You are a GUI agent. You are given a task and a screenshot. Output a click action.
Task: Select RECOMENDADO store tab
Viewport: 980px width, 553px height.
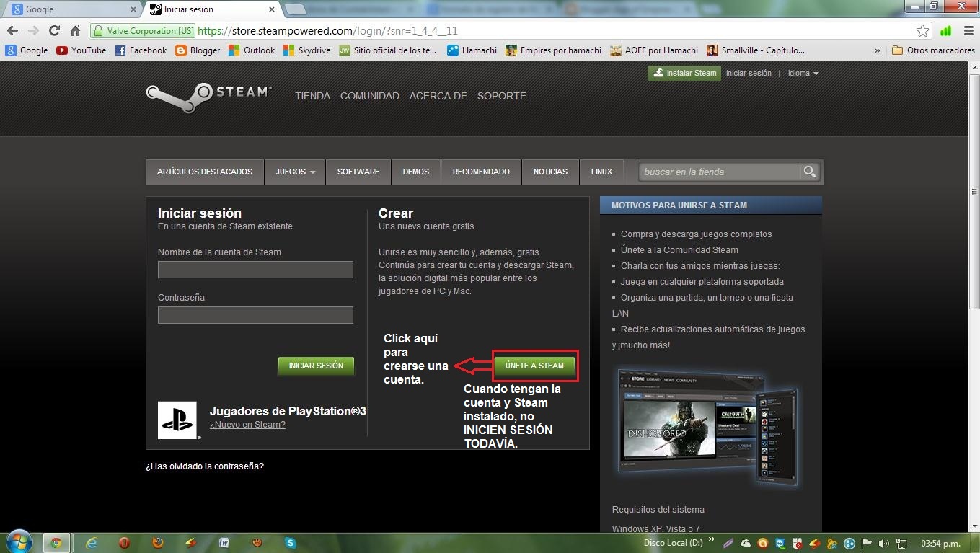click(481, 172)
